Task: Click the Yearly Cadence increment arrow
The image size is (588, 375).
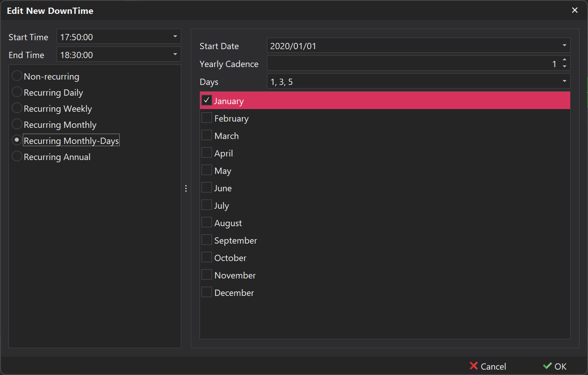Action: coord(564,60)
